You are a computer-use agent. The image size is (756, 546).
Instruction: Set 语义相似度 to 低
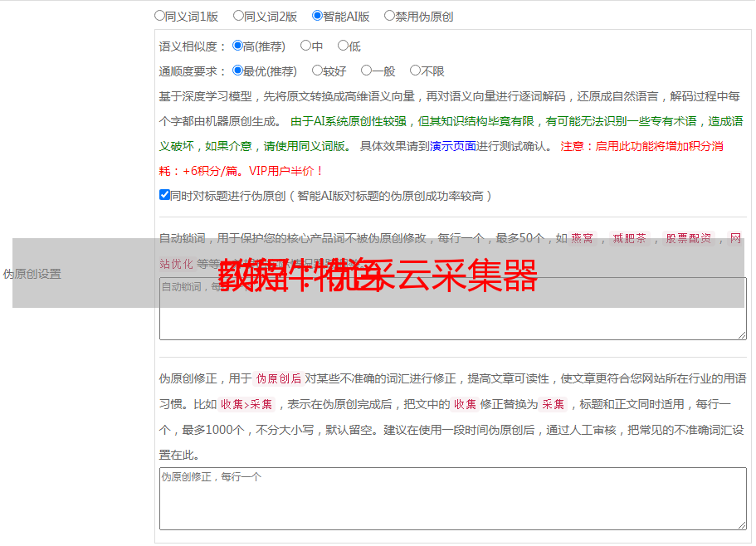coord(343,46)
